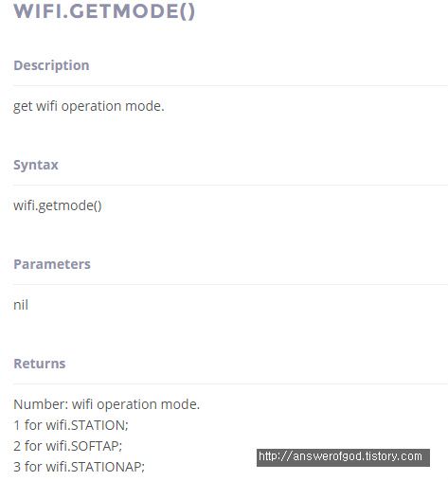Screen dimensions: 448x481
Task: Click the divider line under Returns
Action: (x=230, y=384)
